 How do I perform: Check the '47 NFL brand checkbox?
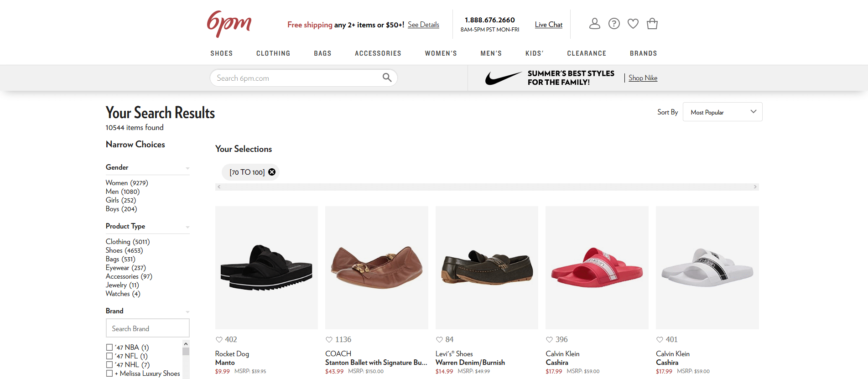[109, 356]
